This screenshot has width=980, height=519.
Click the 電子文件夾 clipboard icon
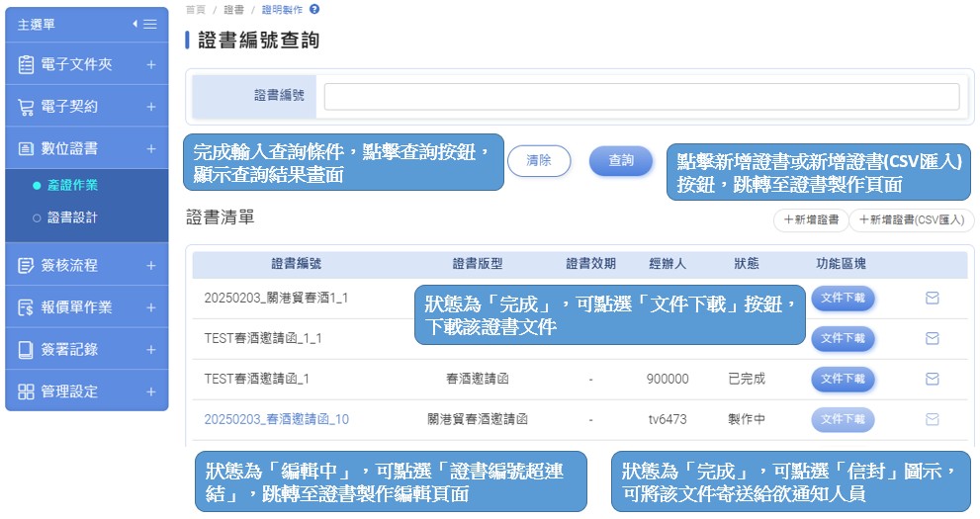(26, 64)
